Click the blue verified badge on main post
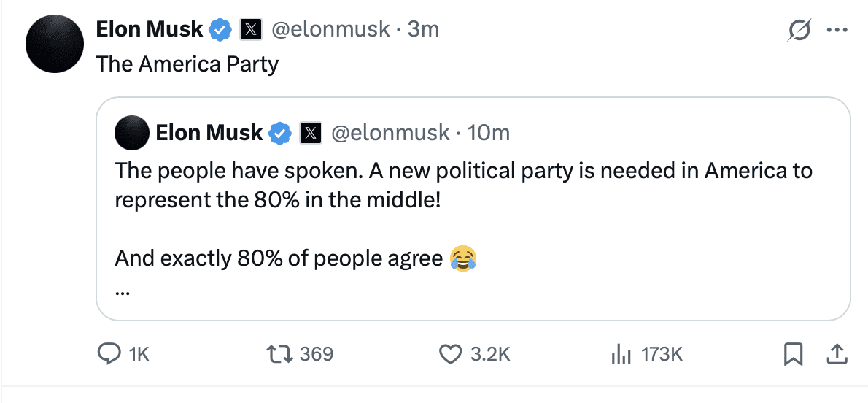Image resolution: width=868 pixels, height=403 pixels. pyautogui.click(x=220, y=29)
